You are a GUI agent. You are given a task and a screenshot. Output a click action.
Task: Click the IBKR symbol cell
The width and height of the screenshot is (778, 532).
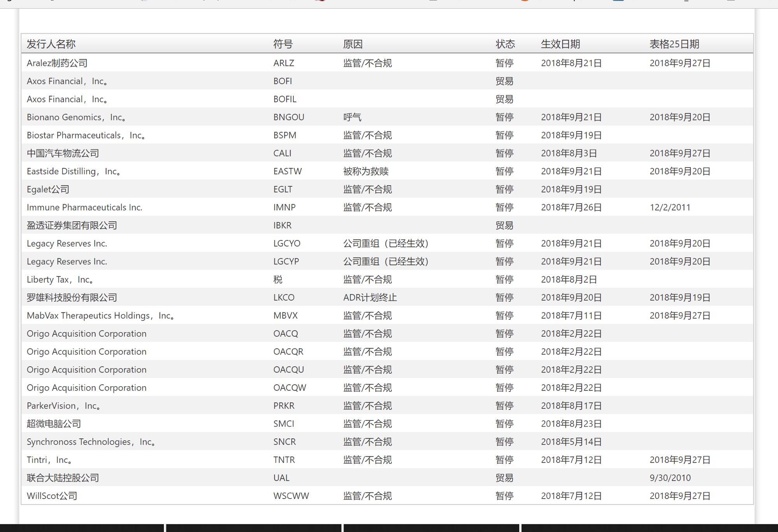tap(282, 226)
